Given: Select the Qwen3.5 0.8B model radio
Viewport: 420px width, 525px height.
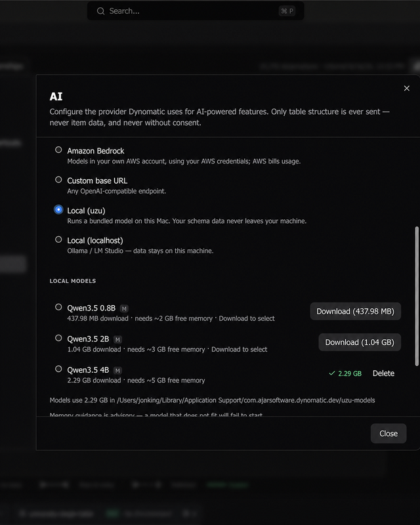Looking at the screenshot, I should [x=58, y=307].
